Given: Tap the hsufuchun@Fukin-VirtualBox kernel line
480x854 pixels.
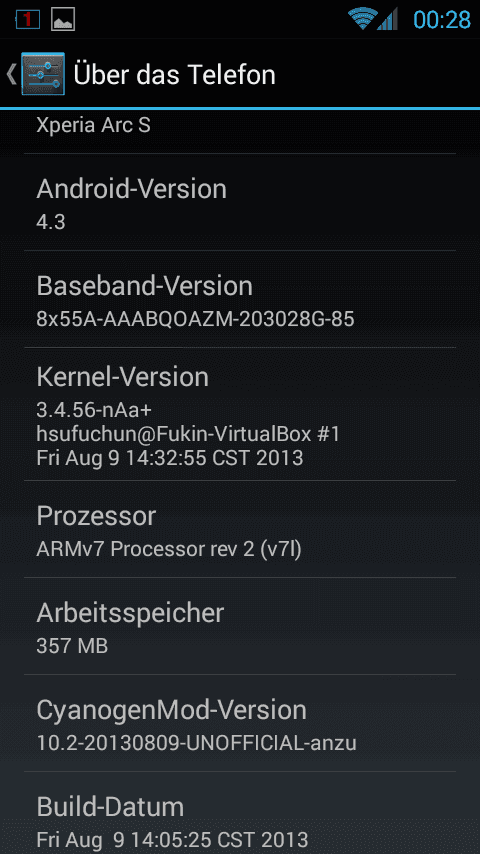Looking at the screenshot, I should 188,434.
